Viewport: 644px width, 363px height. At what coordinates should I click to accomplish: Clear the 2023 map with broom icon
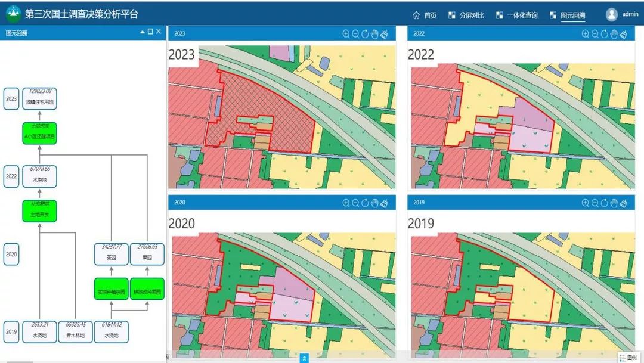[384, 34]
